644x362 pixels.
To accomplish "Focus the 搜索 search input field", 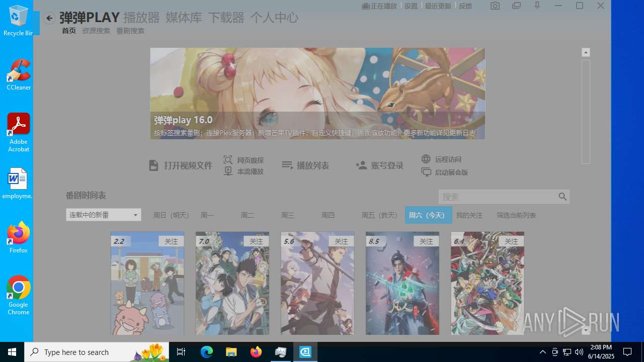I will 498,197.
